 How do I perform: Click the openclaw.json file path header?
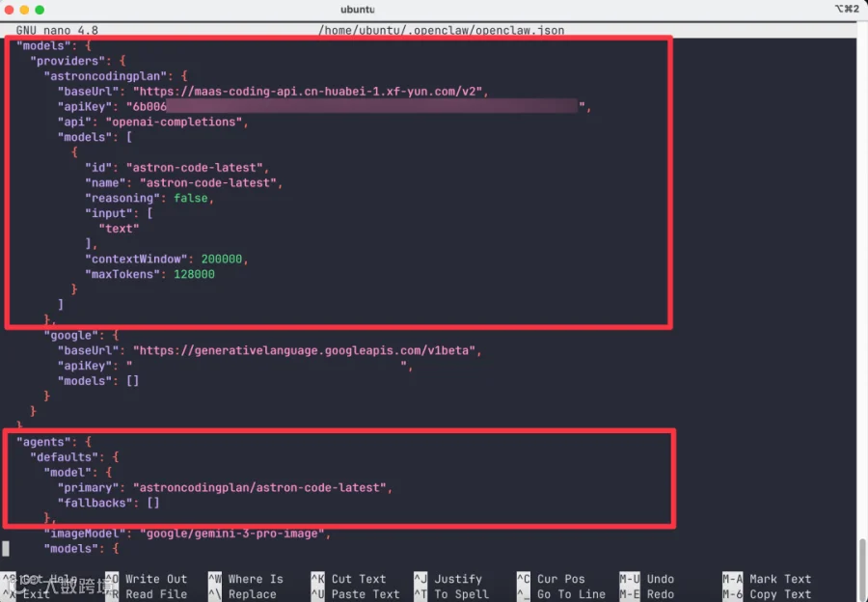441,30
